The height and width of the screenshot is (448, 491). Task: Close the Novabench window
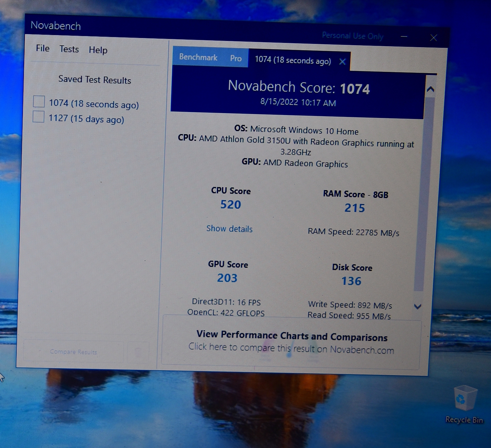click(x=433, y=38)
